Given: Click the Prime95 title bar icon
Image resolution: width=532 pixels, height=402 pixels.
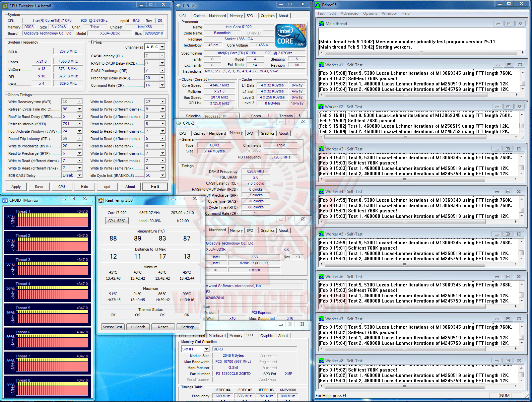Looking at the screenshot, I should tap(318, 5).
